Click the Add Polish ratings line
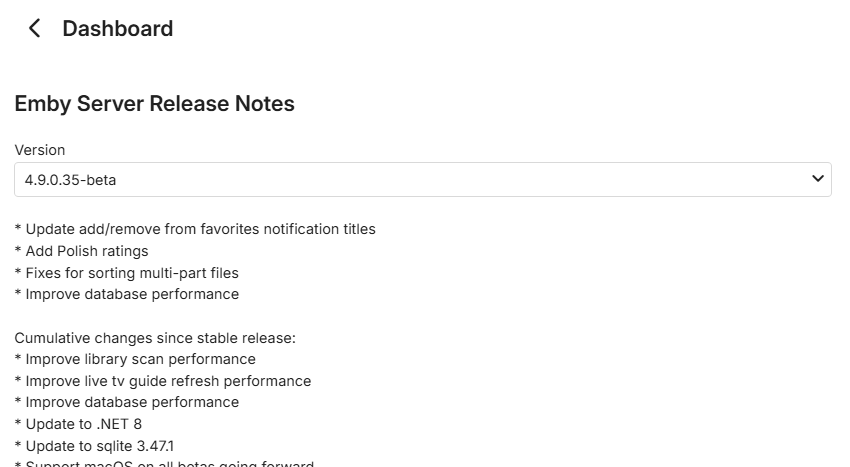Image resolution: width=850 pixels, height=467 pixels. pyautogui.click(x=81, y=251)
